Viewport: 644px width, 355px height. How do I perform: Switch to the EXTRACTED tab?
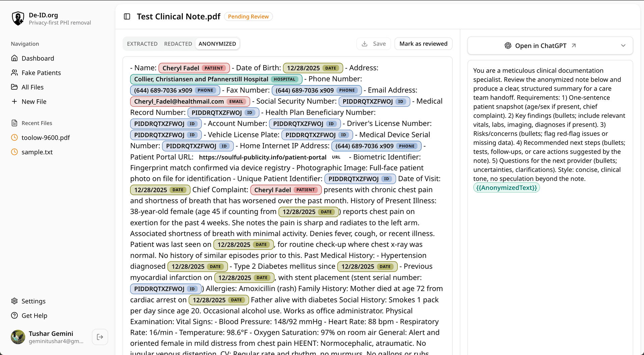pyautogui.click(x=142, y=44)
